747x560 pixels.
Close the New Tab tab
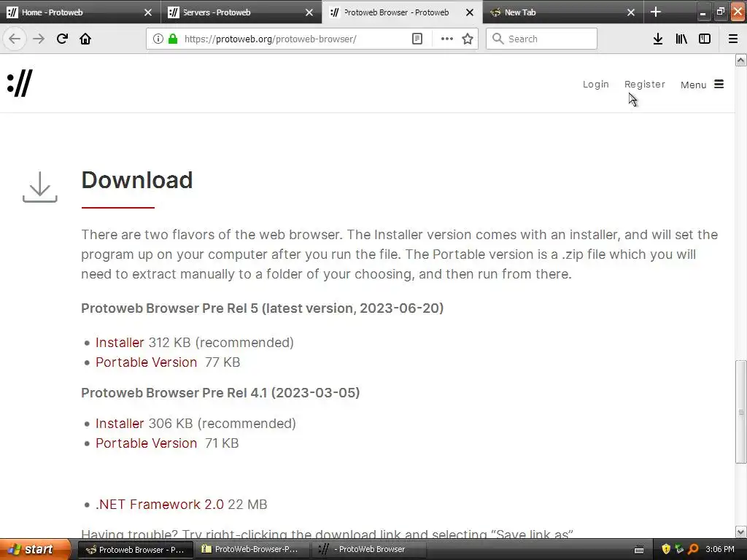coord(631,12)
